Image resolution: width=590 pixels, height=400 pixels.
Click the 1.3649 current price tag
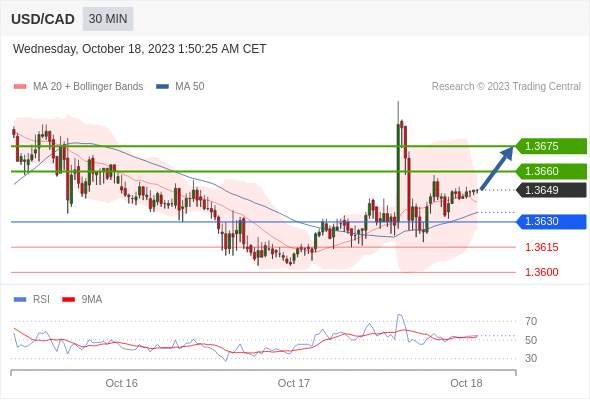(551, 190)
